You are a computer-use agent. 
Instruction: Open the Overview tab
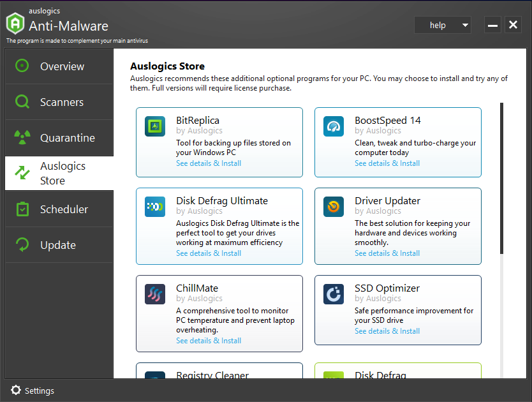coord(59,66)
